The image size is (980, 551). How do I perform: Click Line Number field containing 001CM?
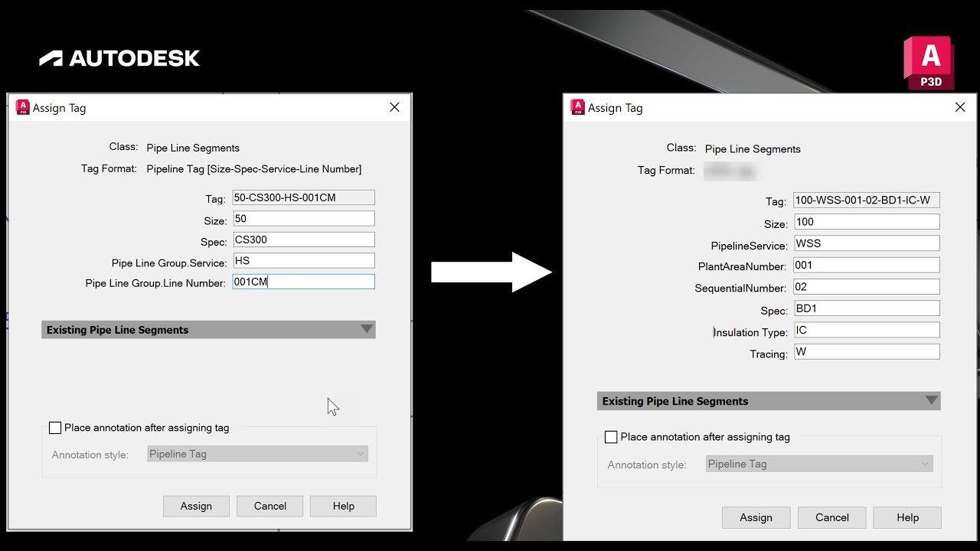pos(303,282)
